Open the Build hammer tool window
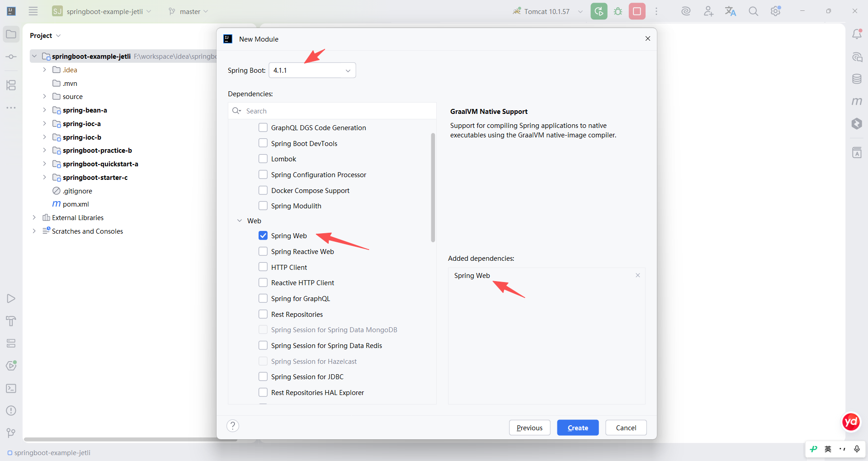This screenshot has height=461, width=868. click(x=11, y=321)
